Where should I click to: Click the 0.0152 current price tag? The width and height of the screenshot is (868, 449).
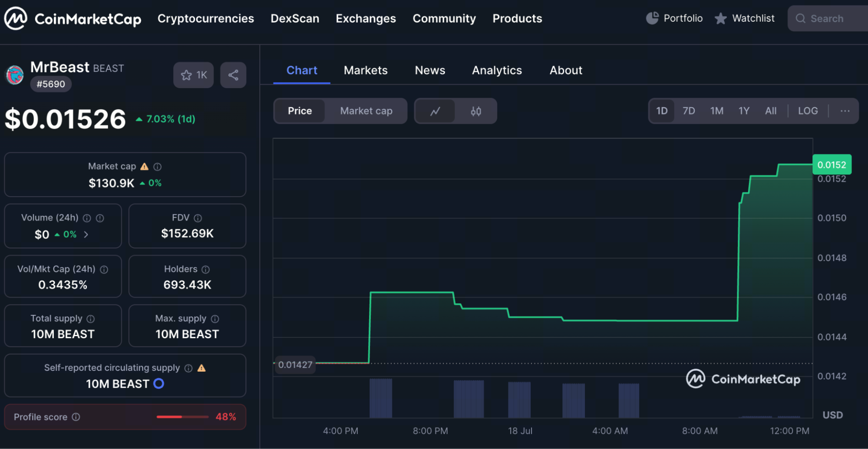pyautogui.click(x=832, y=165)
